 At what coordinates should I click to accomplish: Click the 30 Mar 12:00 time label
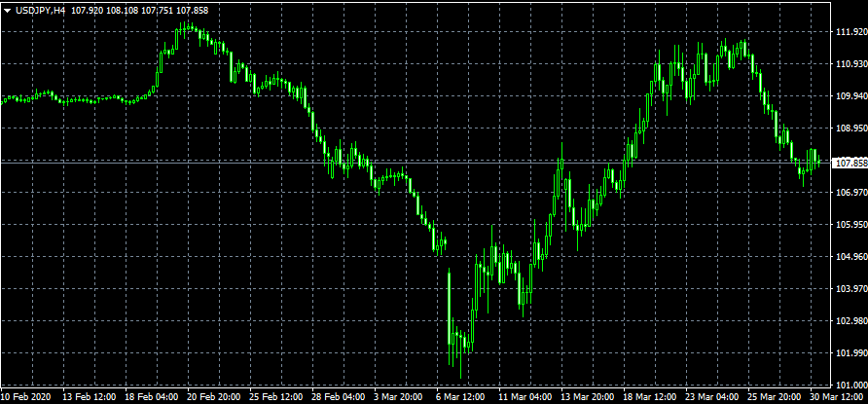(838, 397)
